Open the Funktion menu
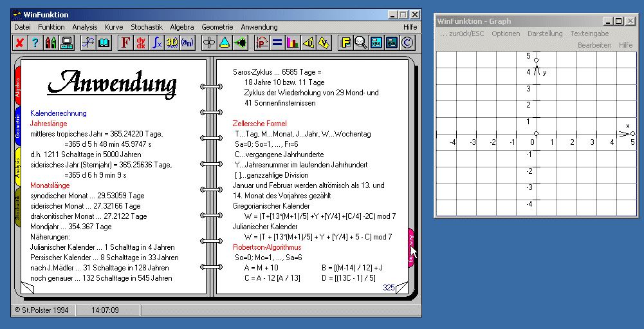This screenshot has height=329, width=644. [x=51, y=27]
